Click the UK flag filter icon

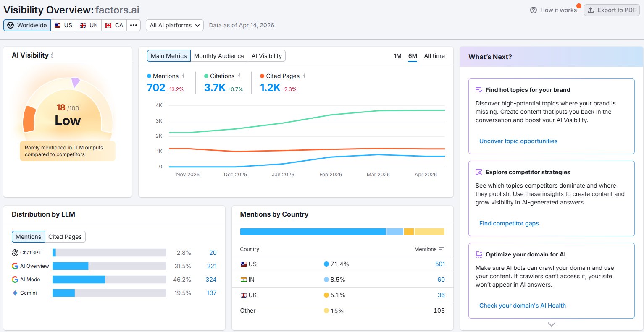pyautogui.click(x=83, y=25)
